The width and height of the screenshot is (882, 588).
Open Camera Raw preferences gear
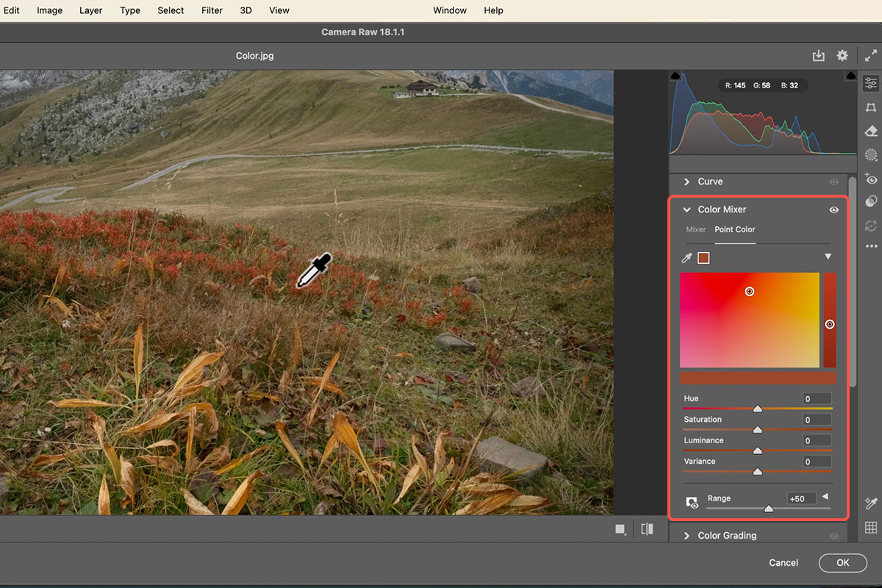click(842, 56)
